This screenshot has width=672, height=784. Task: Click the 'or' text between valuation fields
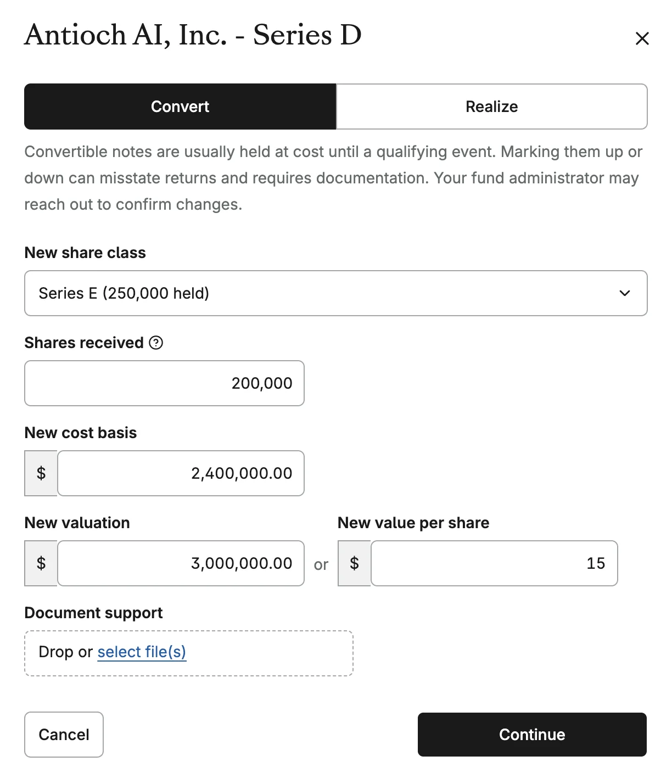(x=321, y=564)
